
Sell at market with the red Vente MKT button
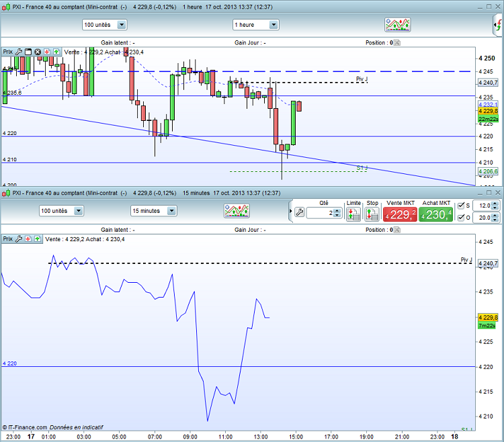401,214
